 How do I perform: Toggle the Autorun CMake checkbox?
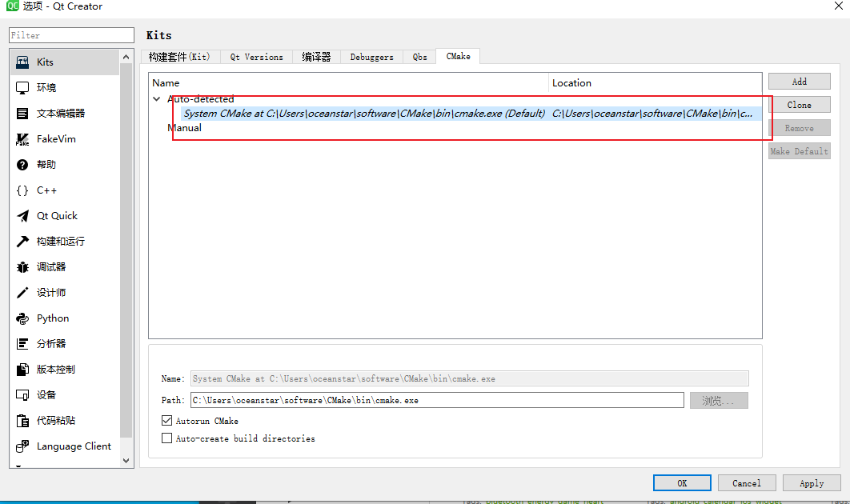pos(167,421)
